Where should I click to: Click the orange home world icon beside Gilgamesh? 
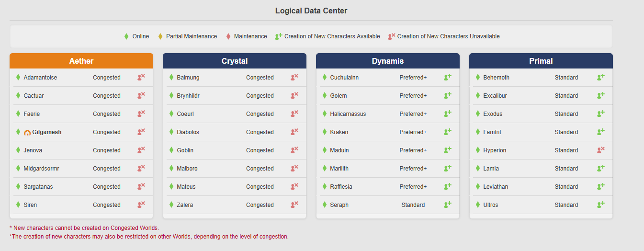[x=27, y=133]
